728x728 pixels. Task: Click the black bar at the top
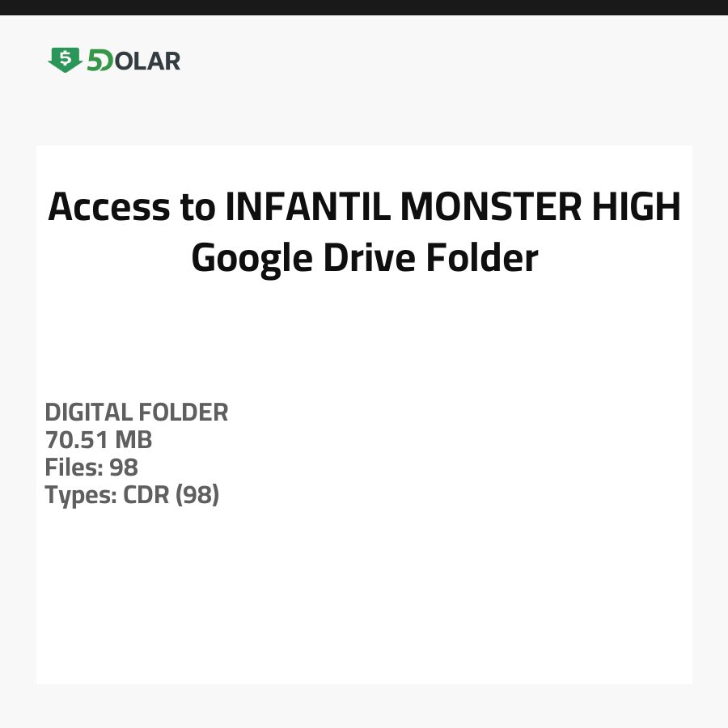click(364, 7)
